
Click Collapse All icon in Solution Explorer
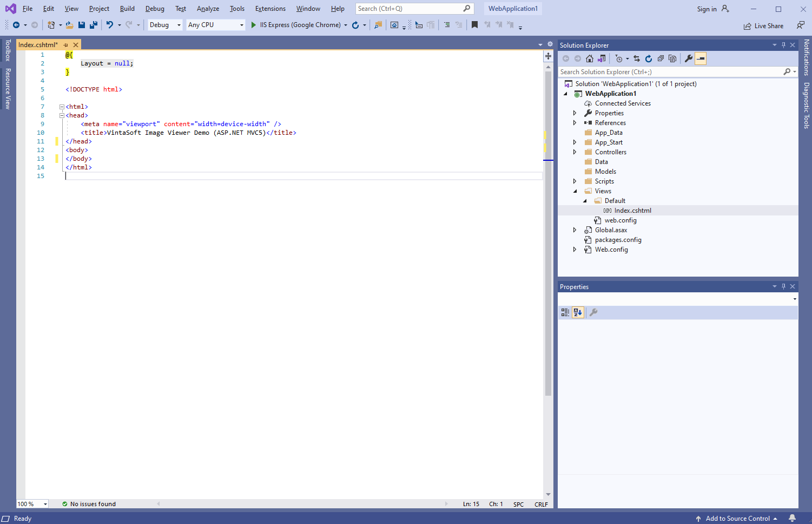pyautogui.click(x=661, y=58)
